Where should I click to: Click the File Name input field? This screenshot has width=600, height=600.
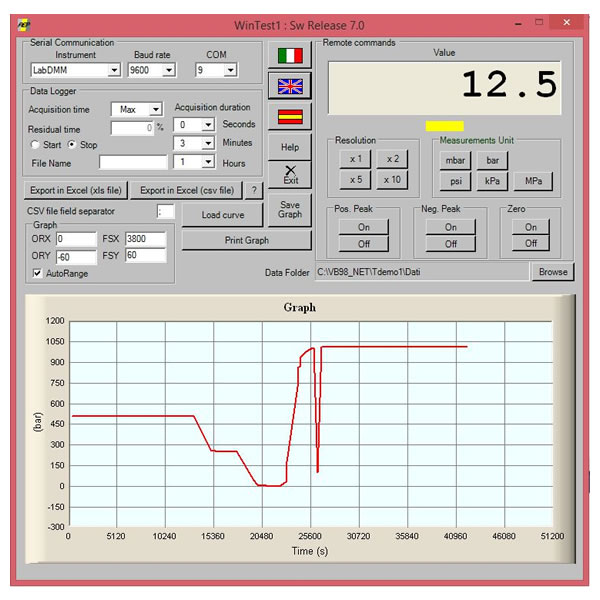133,162
